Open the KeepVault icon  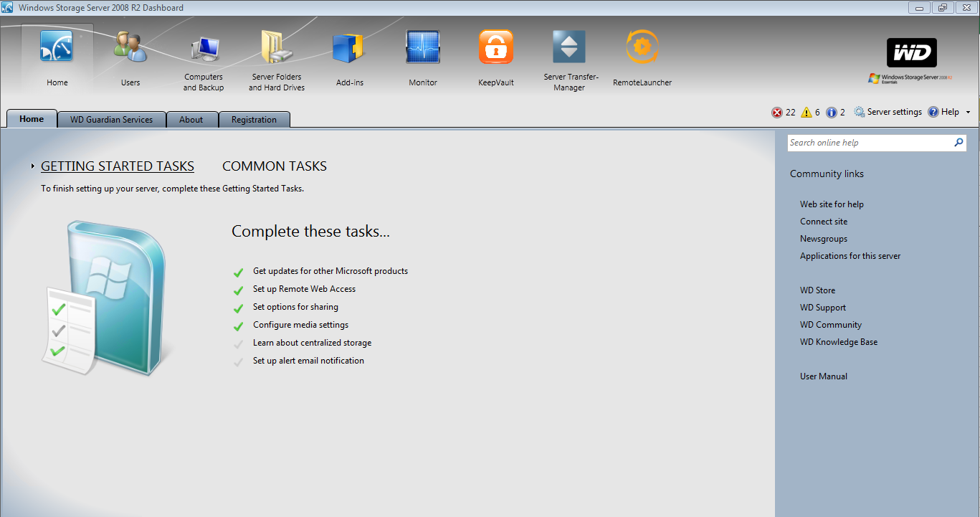pos(496,47)
